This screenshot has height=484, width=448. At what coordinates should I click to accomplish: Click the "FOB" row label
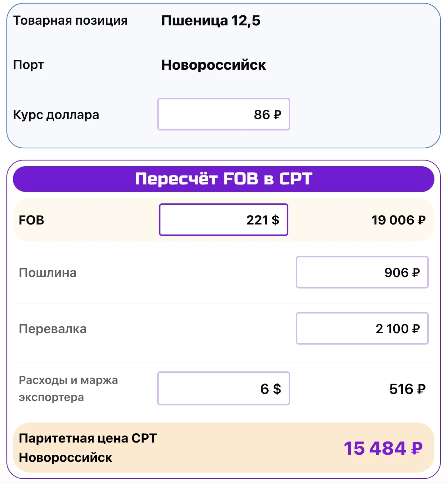point(31,220)
